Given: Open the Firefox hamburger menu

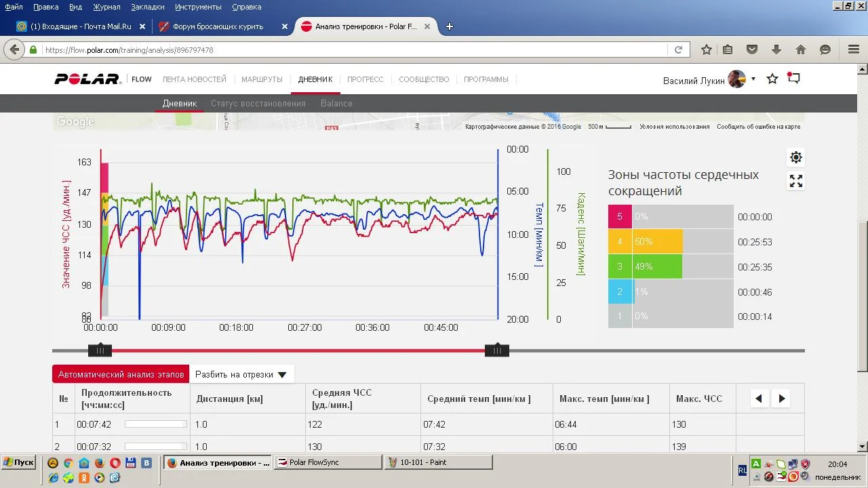Looking at the screenshot, I should (854, 49).
